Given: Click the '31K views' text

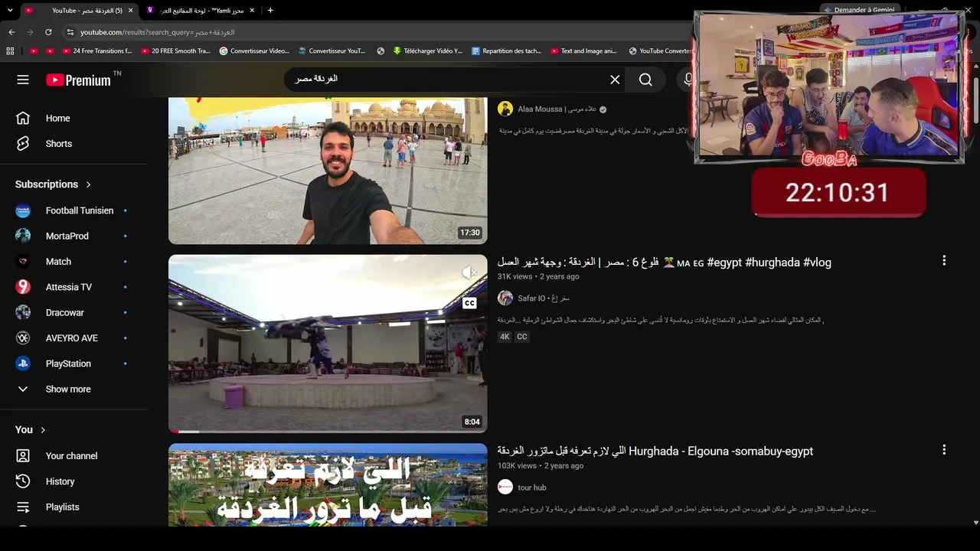Looking at the screenshot, I should (x=514, y=277).
